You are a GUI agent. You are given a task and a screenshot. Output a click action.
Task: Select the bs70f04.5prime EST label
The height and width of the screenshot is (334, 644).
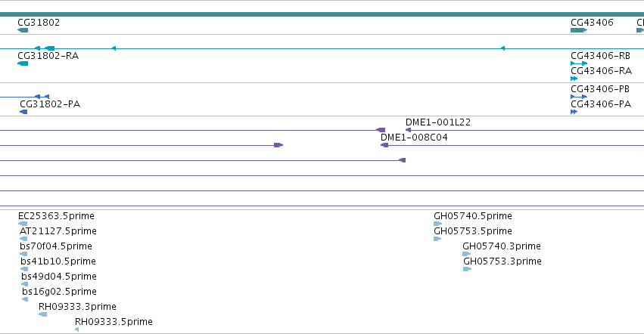[56, 246]
